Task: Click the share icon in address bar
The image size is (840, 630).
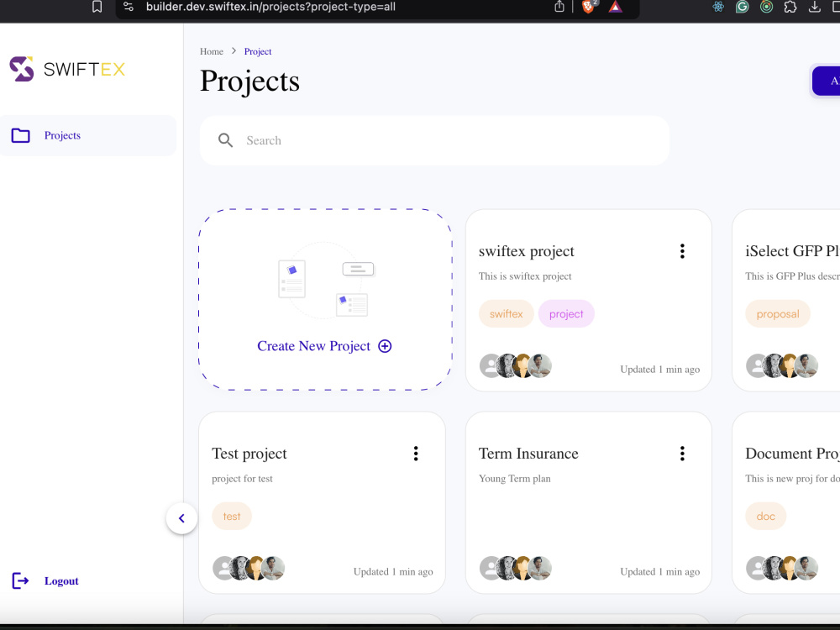Action: tap(559, 7)
